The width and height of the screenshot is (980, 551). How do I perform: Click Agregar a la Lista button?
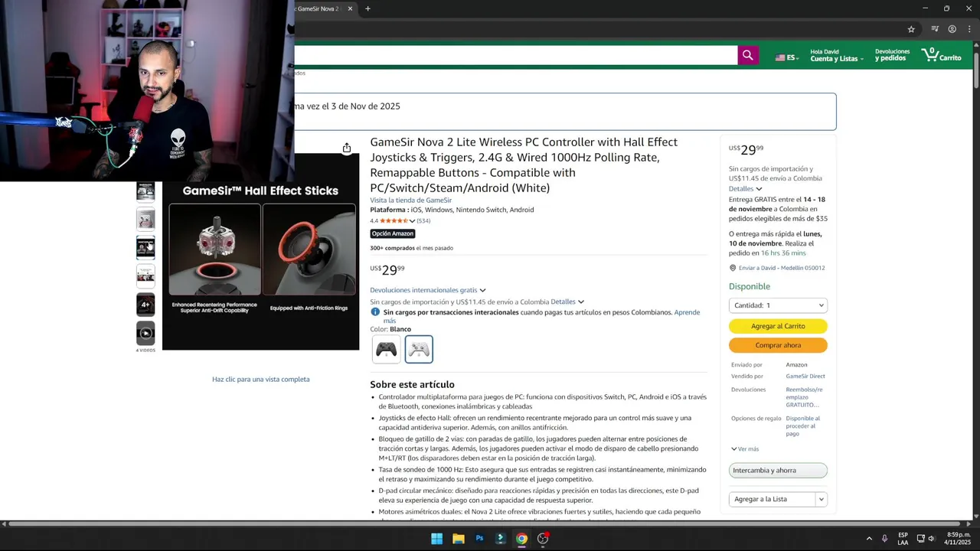(772, 499)
